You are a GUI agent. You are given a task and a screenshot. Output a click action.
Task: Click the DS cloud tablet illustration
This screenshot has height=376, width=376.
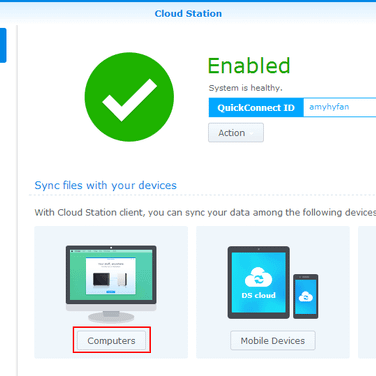coord(258,283)
